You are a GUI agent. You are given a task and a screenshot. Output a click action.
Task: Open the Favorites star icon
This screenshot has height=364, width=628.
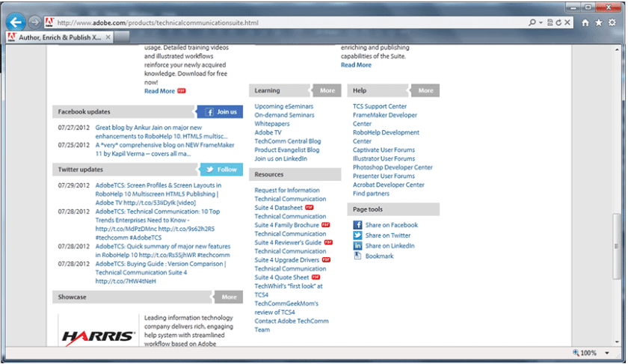click(x=599, y=22)
